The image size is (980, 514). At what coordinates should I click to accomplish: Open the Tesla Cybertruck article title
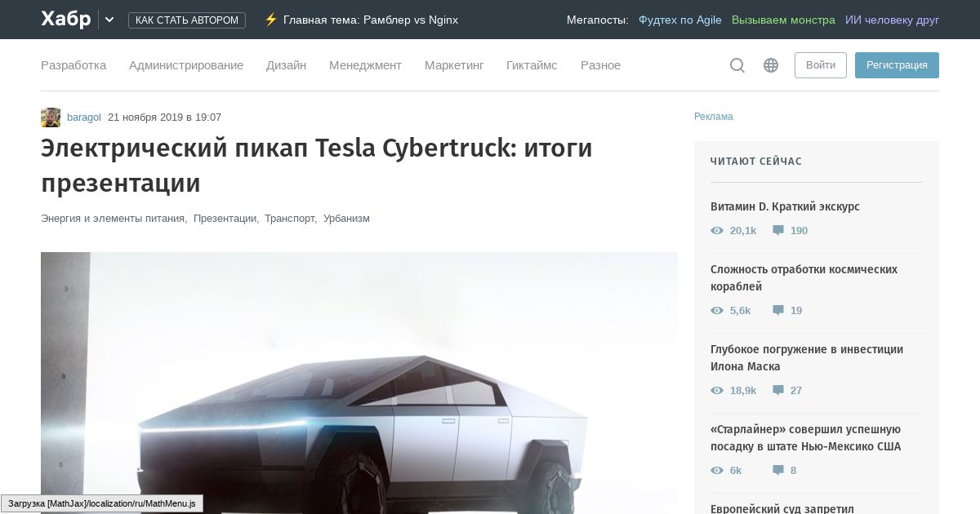[317, 166]
